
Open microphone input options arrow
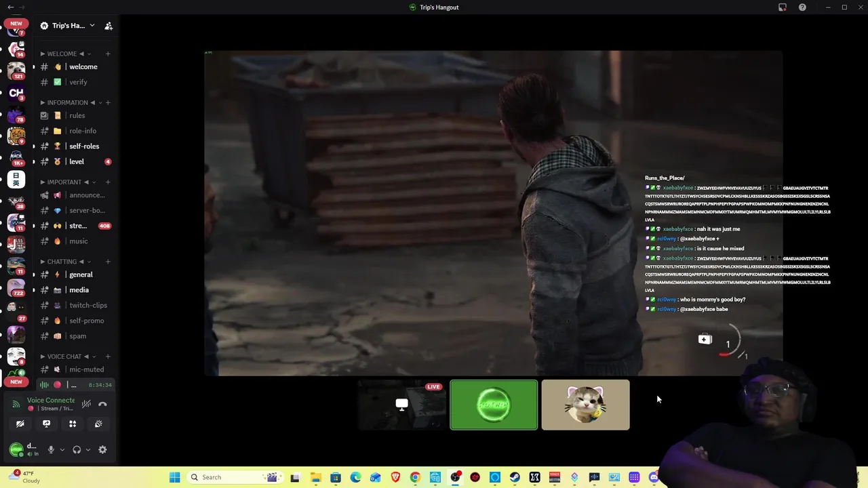(62, 449)
